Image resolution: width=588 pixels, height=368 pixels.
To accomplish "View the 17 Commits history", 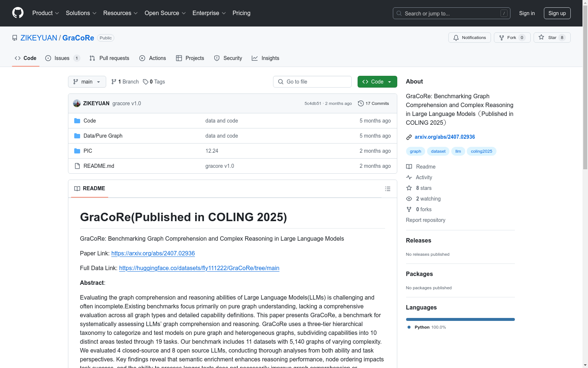I will 373,103.
